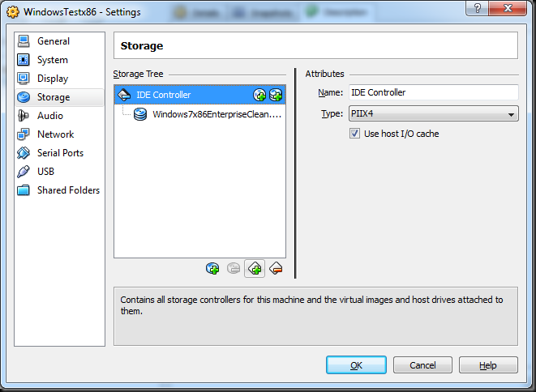Viewport: 536px width, 392px height.
Task: Open the General settings category
Action: [x=54, y=41]
